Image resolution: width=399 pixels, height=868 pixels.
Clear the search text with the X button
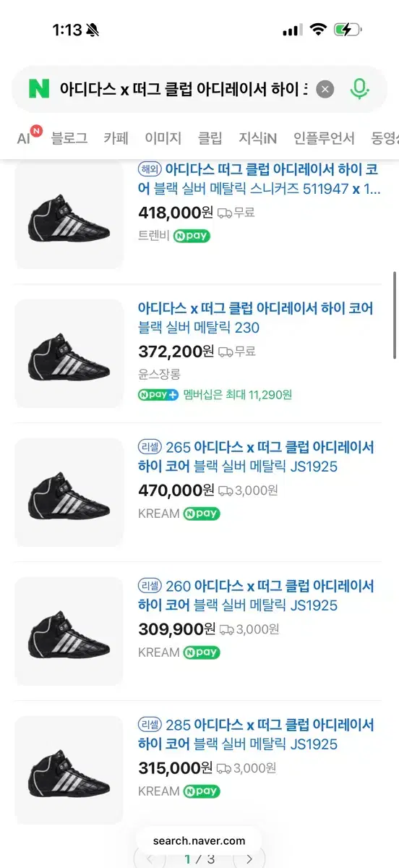325,89
